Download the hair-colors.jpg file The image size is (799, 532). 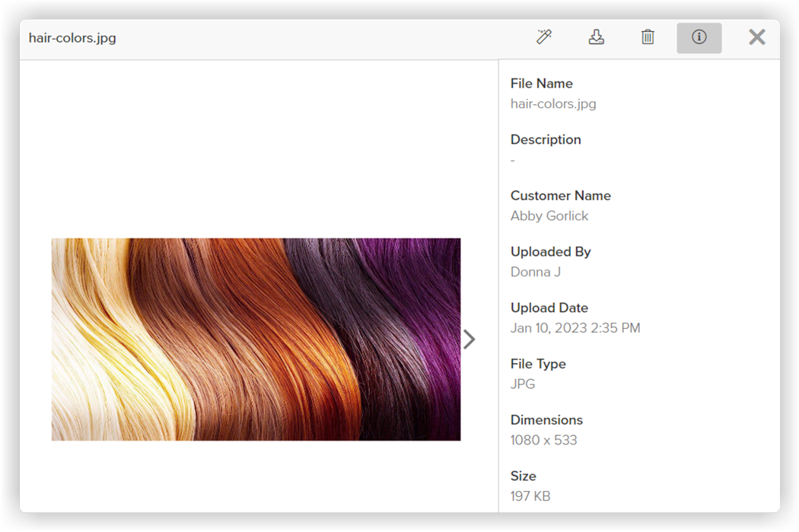(x=596, y=37)
